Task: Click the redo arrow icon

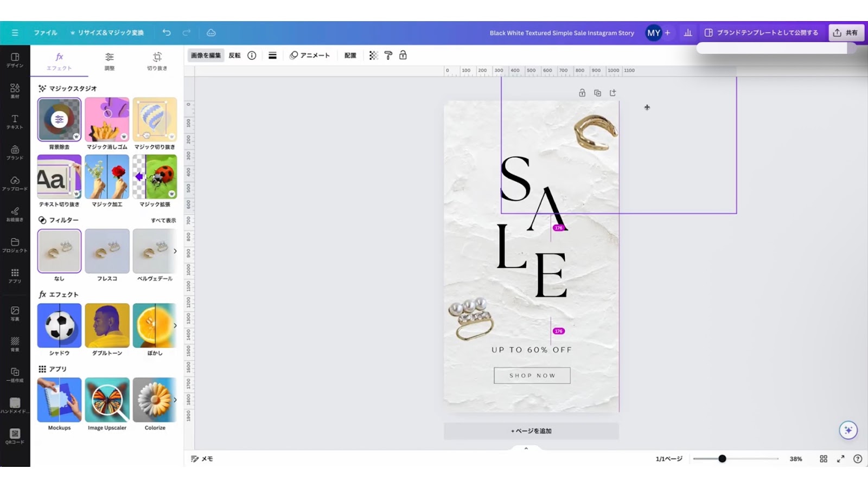Action: 187,33
